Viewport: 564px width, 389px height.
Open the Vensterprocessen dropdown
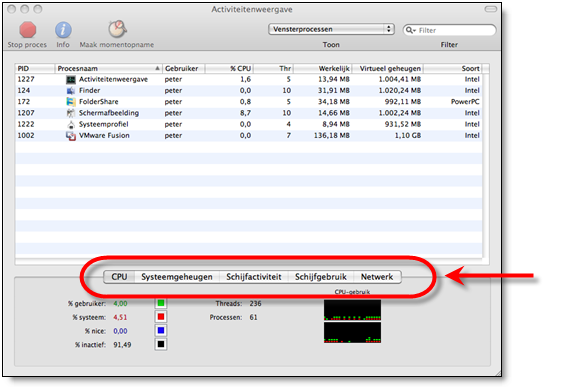tap(331, 29)
